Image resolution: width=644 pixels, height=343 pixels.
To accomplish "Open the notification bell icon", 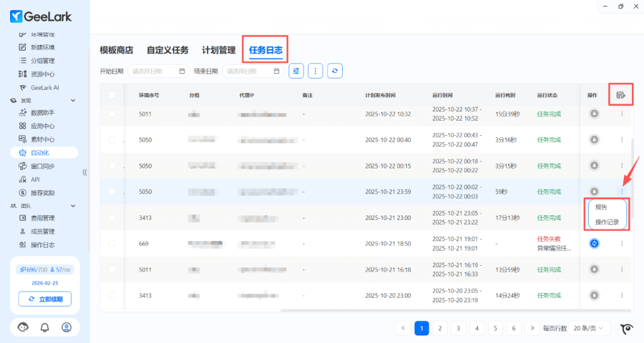I will pyautogui.click(x=45, y=327).
